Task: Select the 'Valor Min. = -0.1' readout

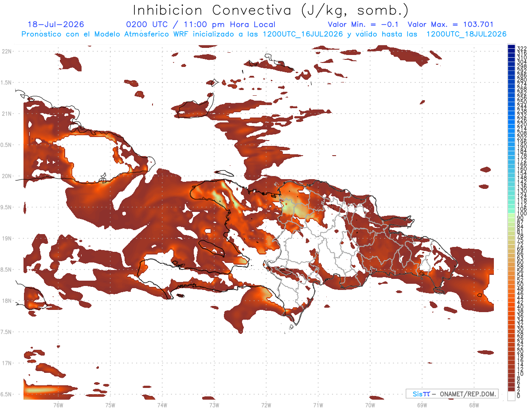Action: click(x=363, y=25)
